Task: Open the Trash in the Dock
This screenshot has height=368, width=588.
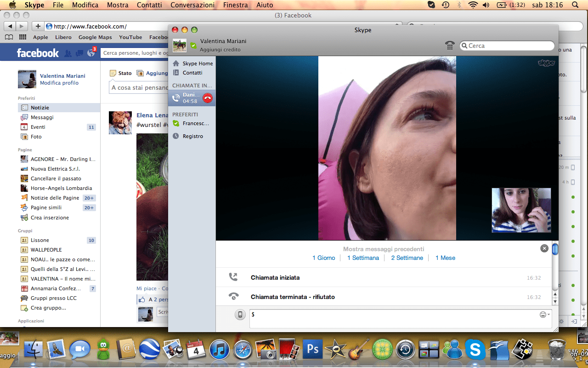Action: [556, 350]
